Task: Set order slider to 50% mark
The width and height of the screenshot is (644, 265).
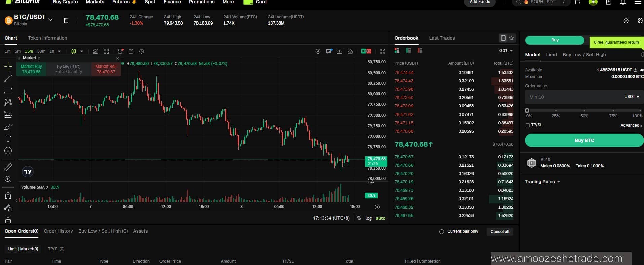Action: 584,111
